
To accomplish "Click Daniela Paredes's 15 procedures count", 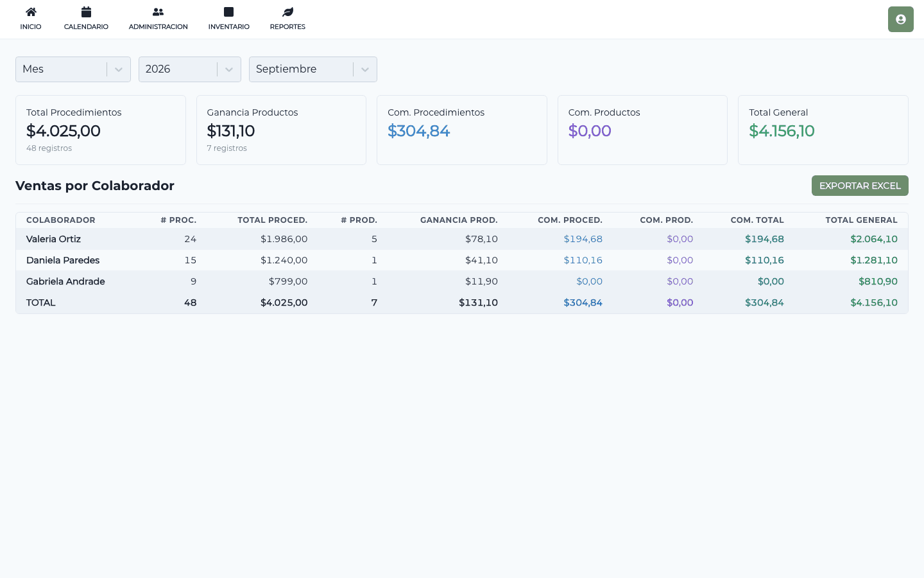I will click(x=191, y=260).
